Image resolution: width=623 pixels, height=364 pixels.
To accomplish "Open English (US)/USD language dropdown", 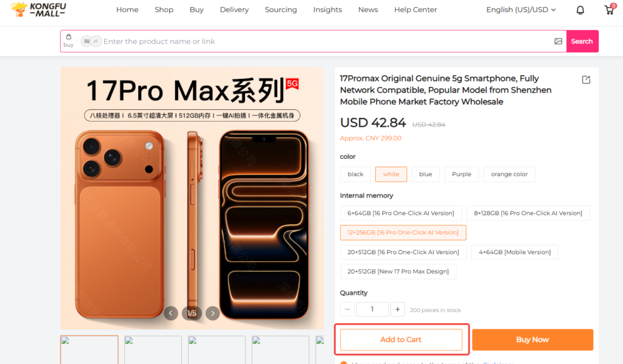I will coord(521,10).
